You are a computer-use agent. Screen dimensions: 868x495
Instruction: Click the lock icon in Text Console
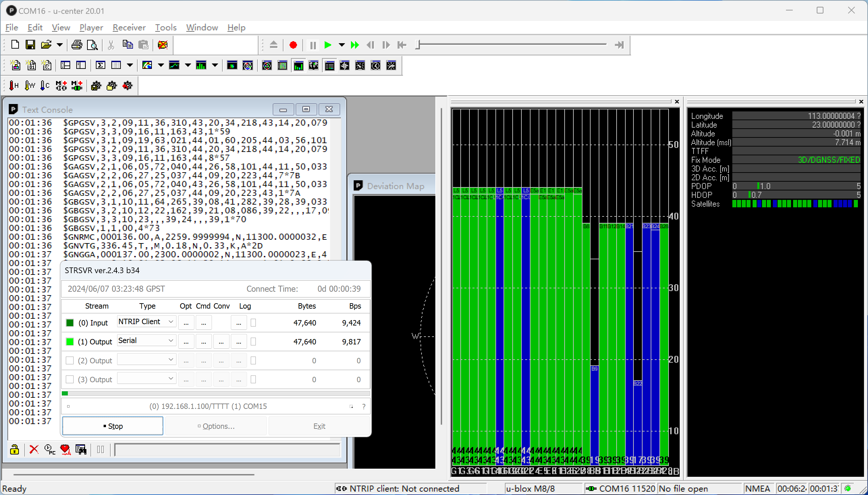point(14,449)
